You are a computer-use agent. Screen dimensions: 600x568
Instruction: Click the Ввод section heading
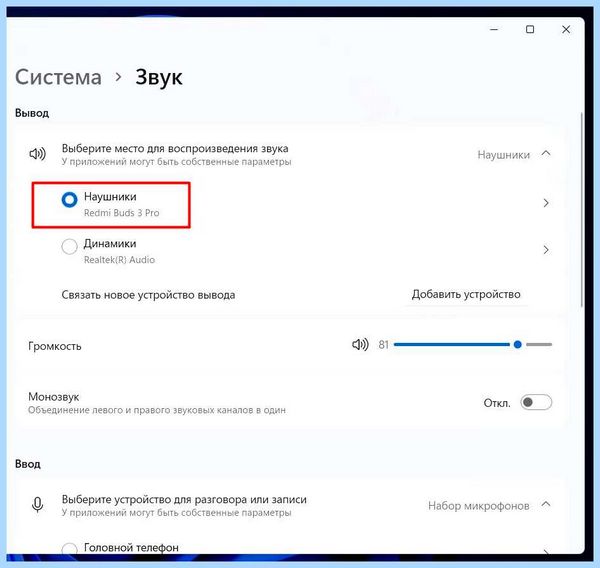pyautogui.click(x=28, y=464)
